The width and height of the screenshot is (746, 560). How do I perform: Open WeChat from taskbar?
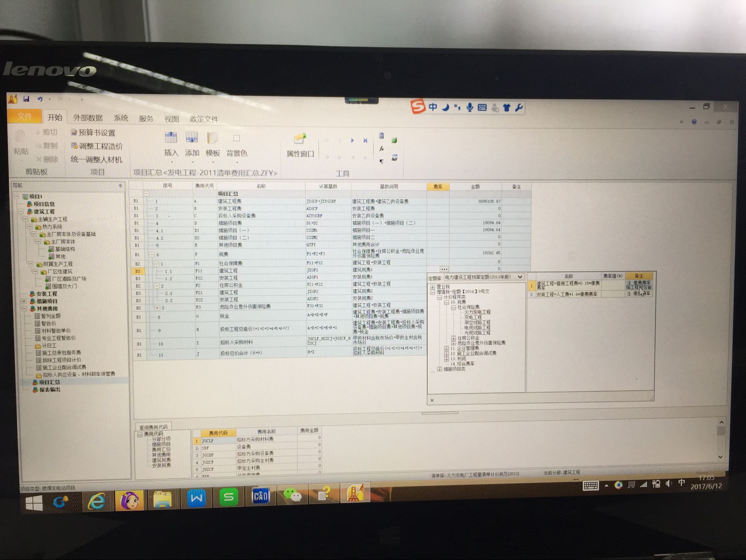tap(293, 494)
